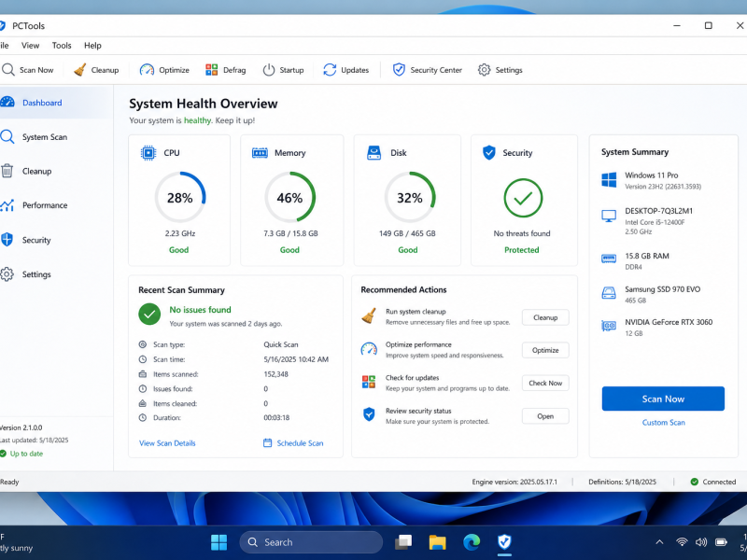
Task: Click the Cleanup button in Recommended Actions
Action: tap(545, 317)
